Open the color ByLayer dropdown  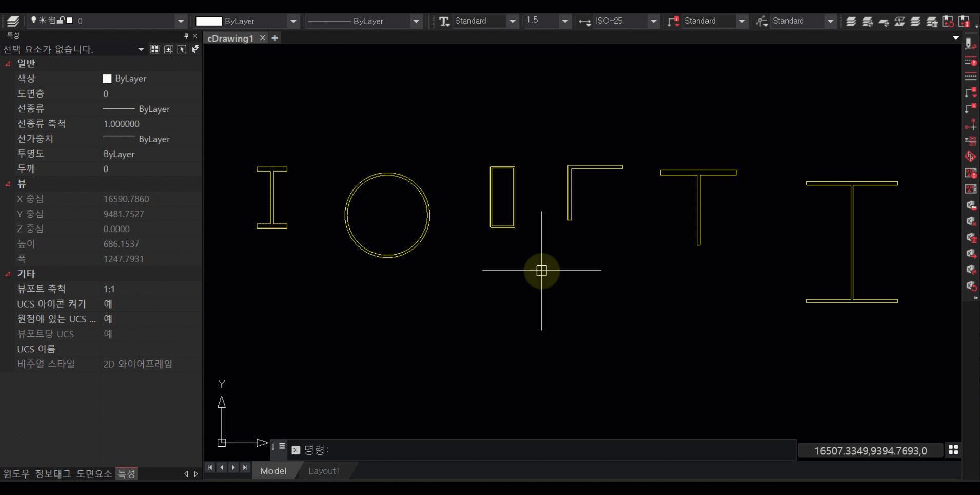pos(293,22)
